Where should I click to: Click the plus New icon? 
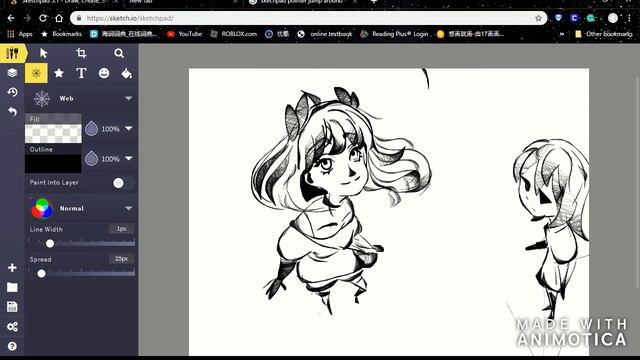[x=12, y=268]
